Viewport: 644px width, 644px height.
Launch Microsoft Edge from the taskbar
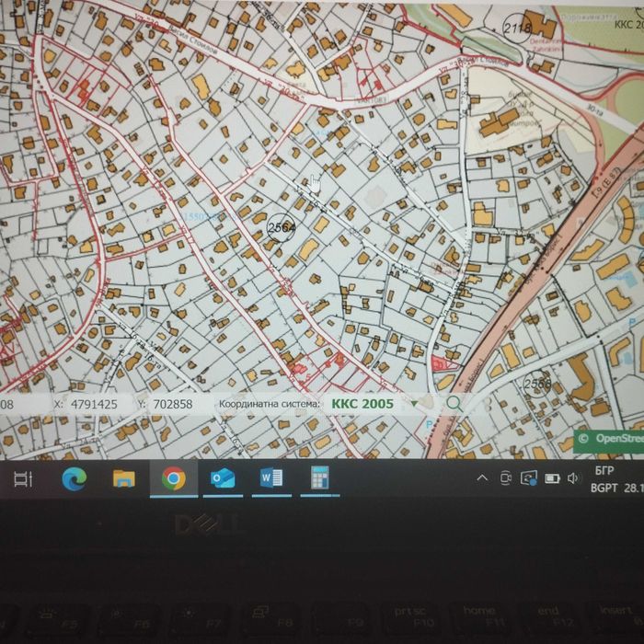(74, 478)
